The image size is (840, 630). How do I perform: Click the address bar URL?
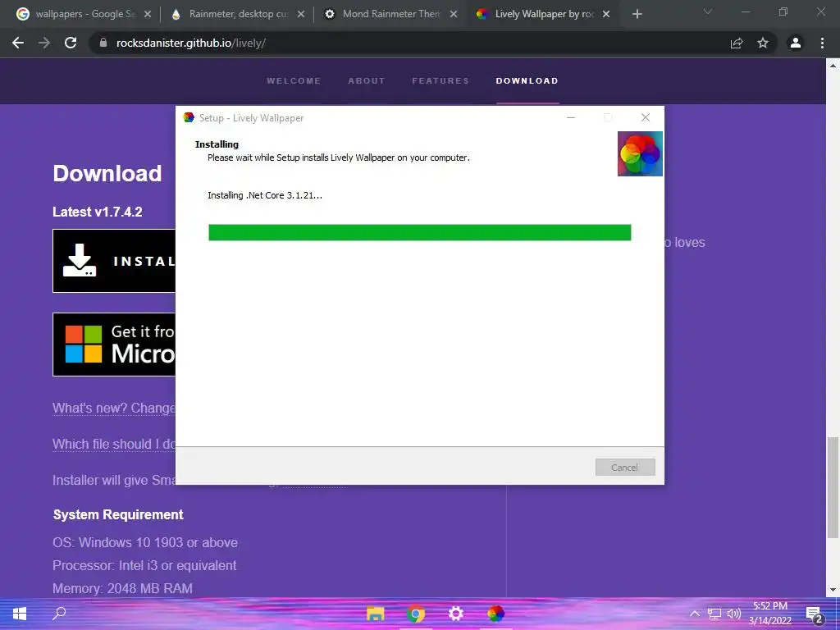click(191, 43)
